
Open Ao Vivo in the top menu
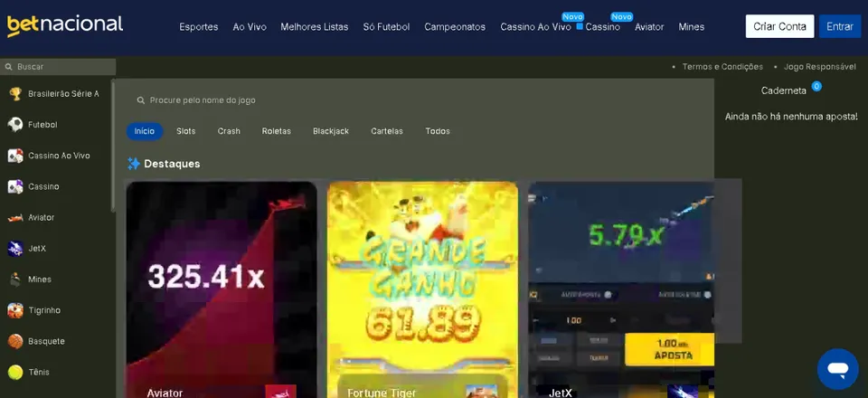click(250, 26)
